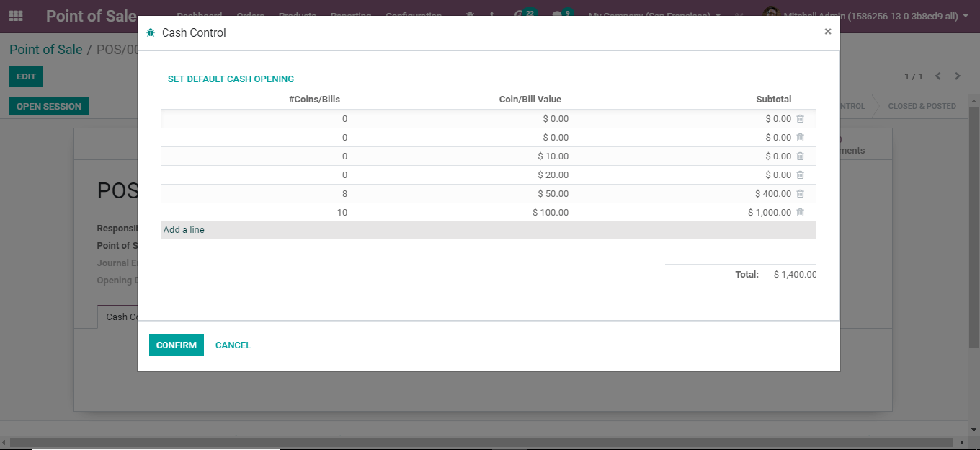
Task: Click the $ 400.00 subtotal cell
Action: point(773,193)
